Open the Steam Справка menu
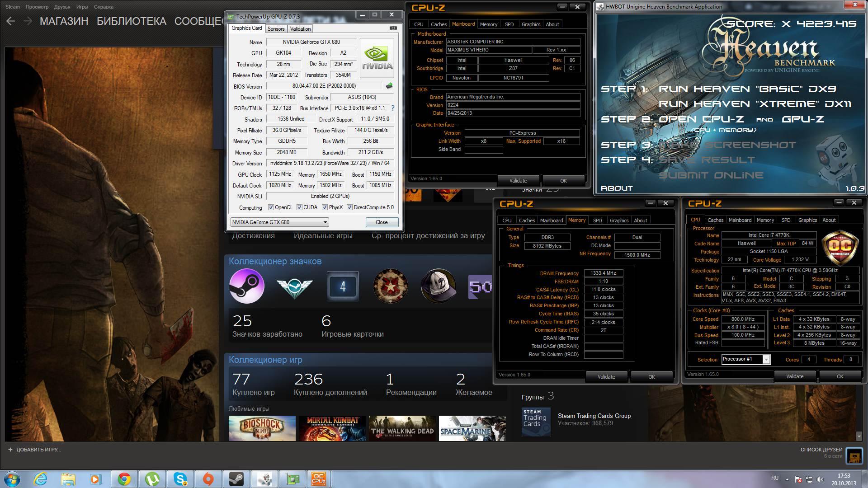This screenshot has height=488, width=868. pos(104,7)
